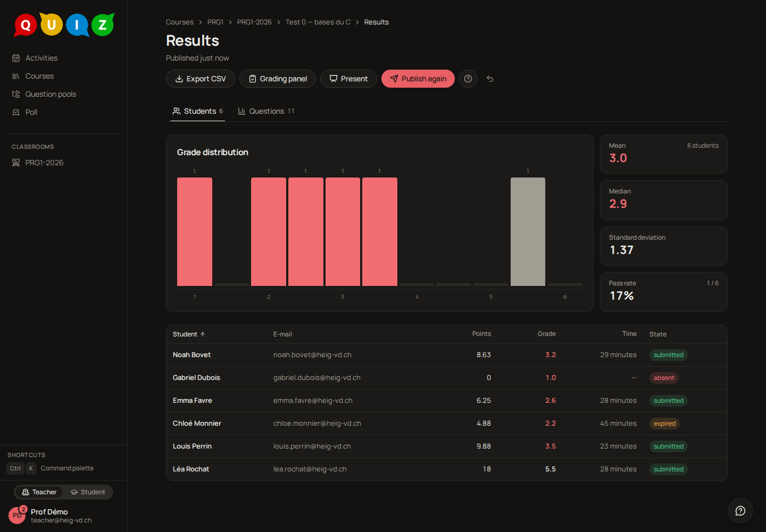
Task: Select Noah Bovet row
Action: click(x=447, y=355)
